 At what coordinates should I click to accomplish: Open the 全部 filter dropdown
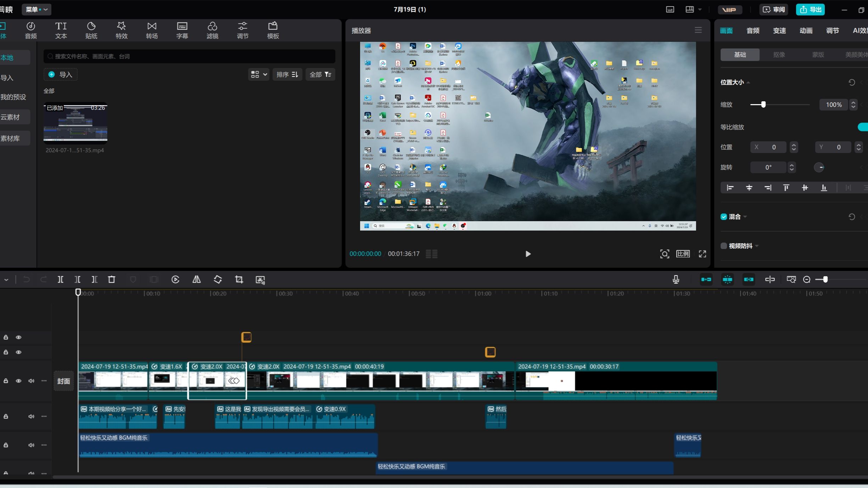tap(320, 74)
